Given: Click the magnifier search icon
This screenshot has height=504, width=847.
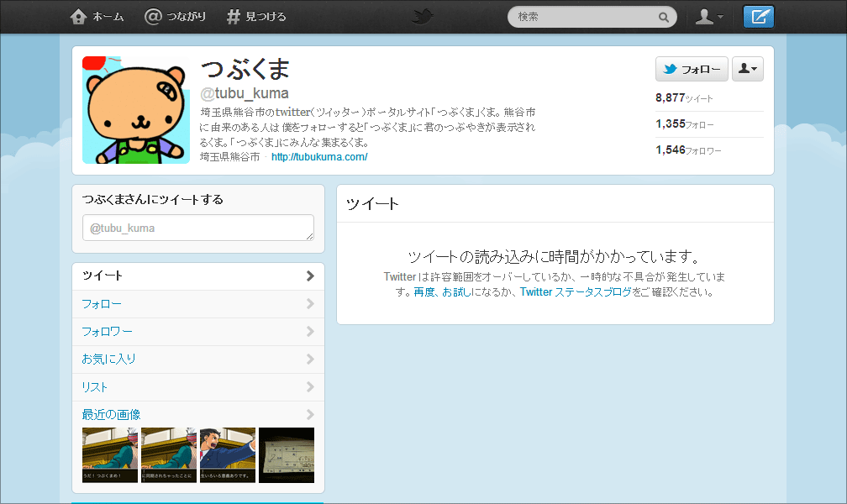Looking at the screenshot, I should pos(663,18).
